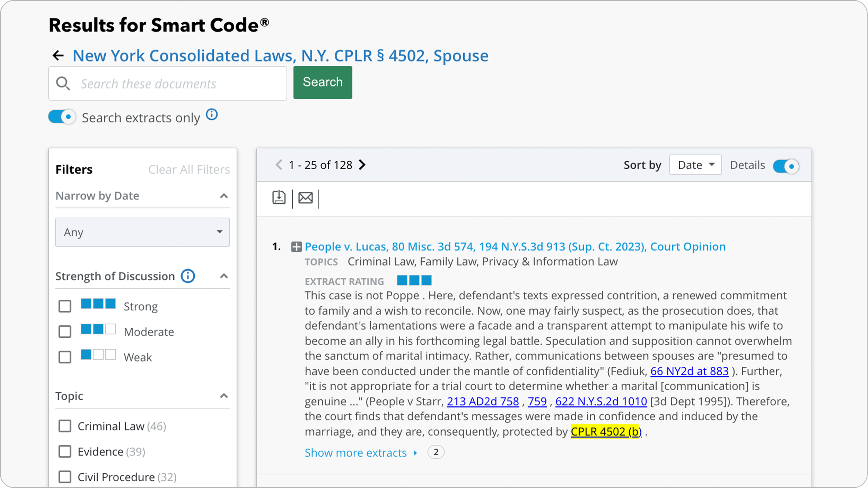Check the Criminal Law topic checkbox

tap(65, 426)
